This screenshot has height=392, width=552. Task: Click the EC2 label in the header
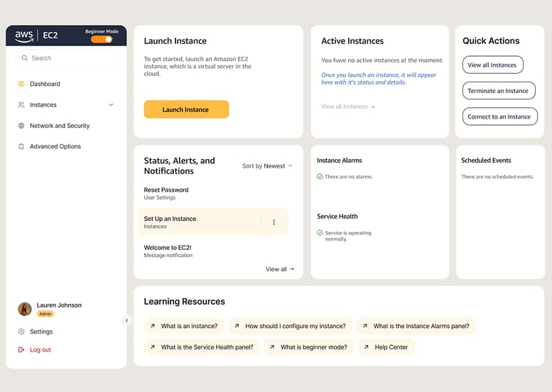pos(50,36)
